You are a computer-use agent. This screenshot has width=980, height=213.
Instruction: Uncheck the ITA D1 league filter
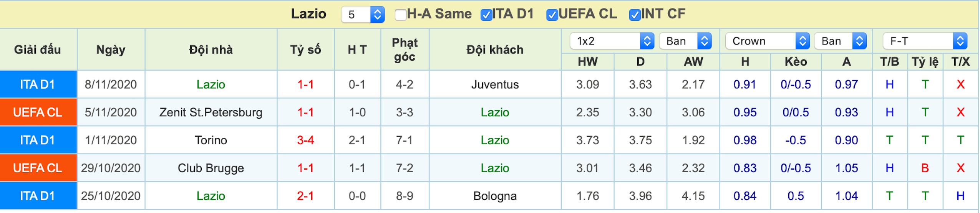(486, 15)
